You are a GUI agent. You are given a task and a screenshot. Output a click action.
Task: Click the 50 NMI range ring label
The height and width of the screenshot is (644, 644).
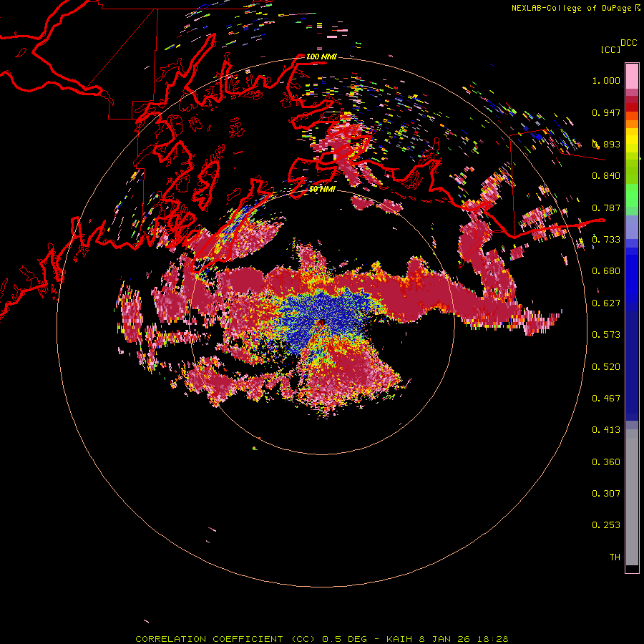pos(322,190)
